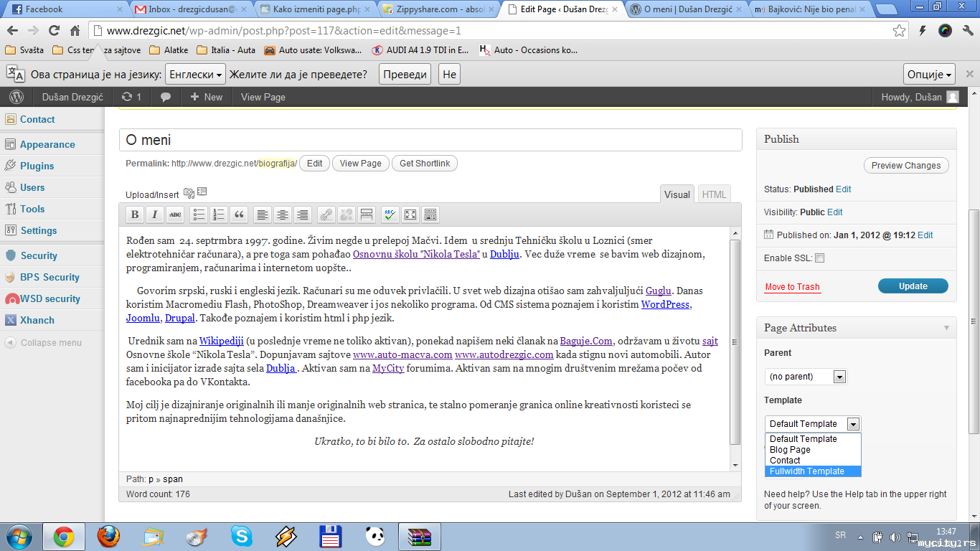Open WinRAR from the taskbar
This screenshot has width=980, height=551.
pyautogui.click(x=418, y=537)
